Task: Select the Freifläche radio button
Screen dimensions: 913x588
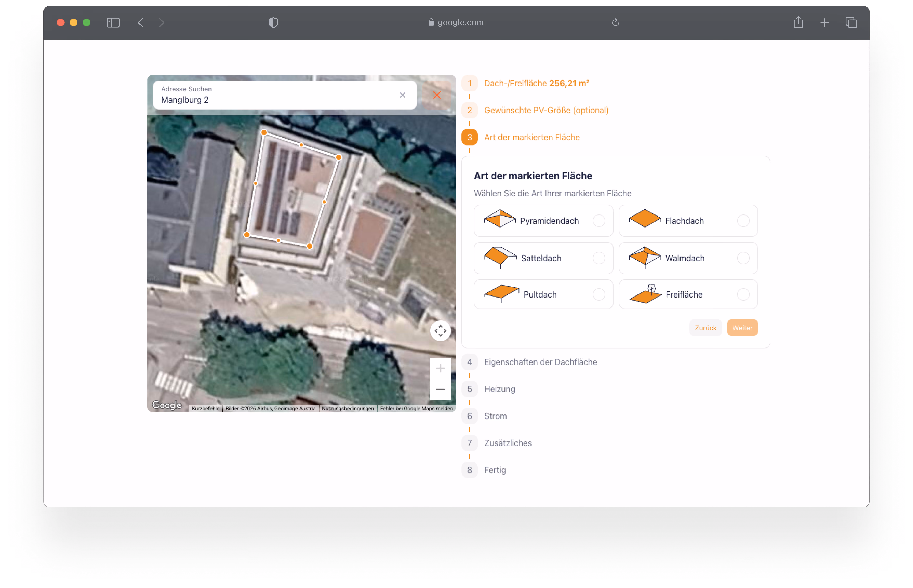Action: coord(743,294)
